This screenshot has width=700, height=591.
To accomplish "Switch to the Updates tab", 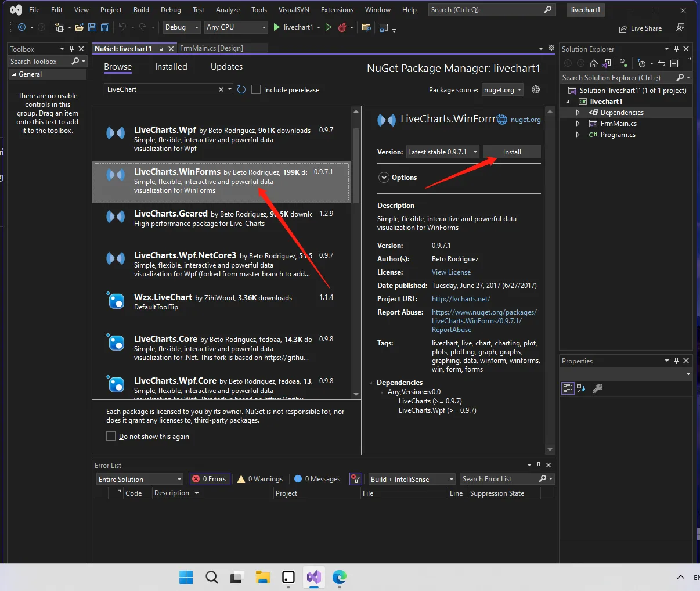I will pos(226,67).
